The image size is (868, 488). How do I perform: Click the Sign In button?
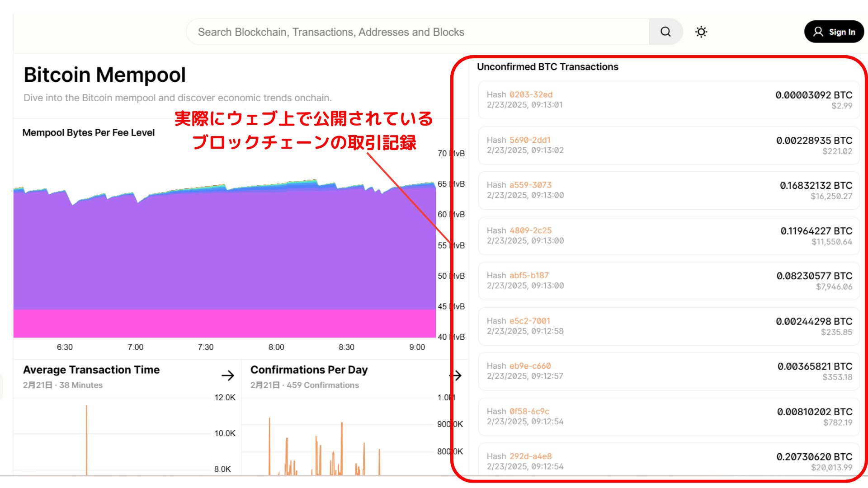834,32
